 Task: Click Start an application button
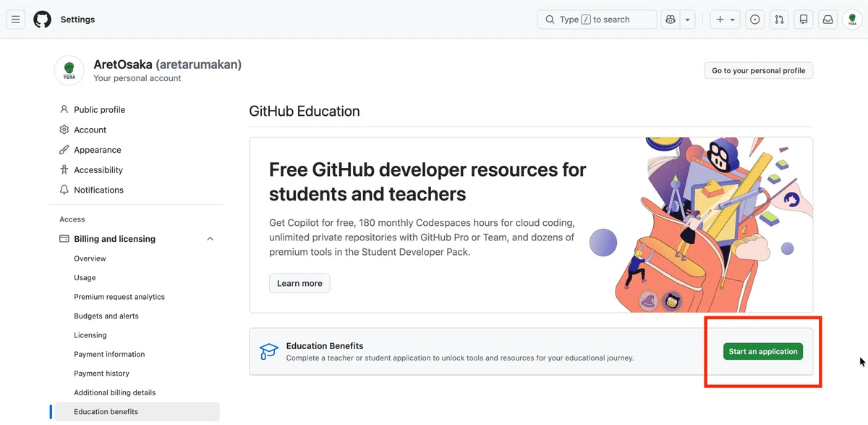point(763,352)
